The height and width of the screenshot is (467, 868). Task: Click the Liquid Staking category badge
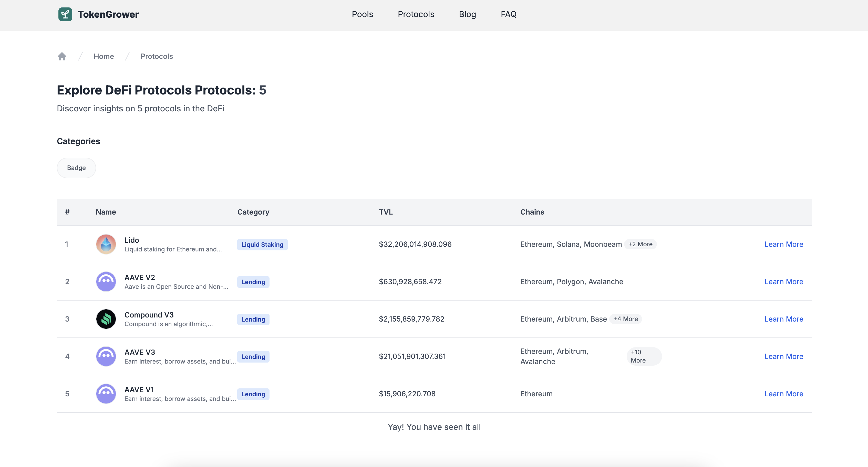point(262,245)
